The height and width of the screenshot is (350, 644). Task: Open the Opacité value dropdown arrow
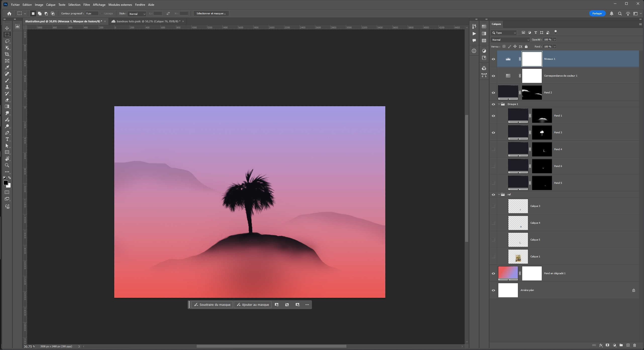coord(555,39)
